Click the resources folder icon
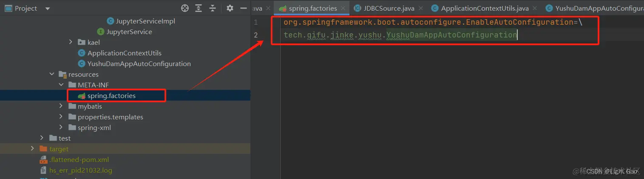This screenshot has width=644, height=179. click(x=62, y=74)
